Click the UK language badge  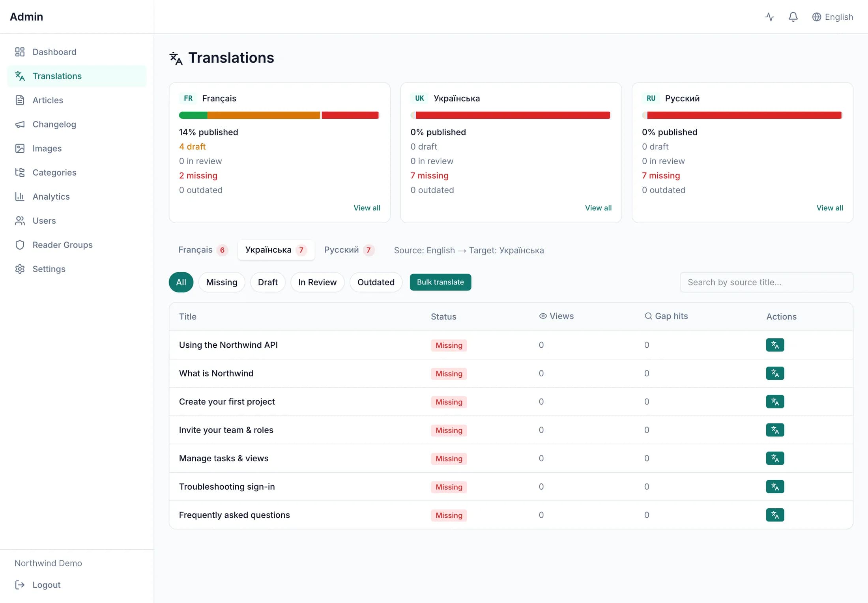[419, 98]
